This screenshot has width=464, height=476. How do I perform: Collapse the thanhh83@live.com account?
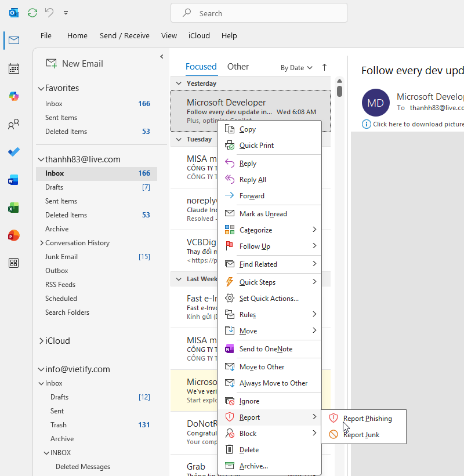tap(41, 159)
